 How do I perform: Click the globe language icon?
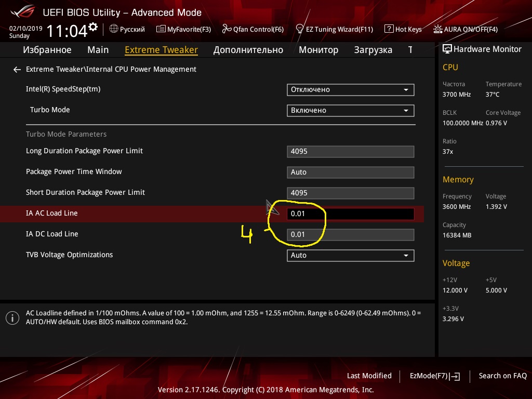tap(114, 29)
